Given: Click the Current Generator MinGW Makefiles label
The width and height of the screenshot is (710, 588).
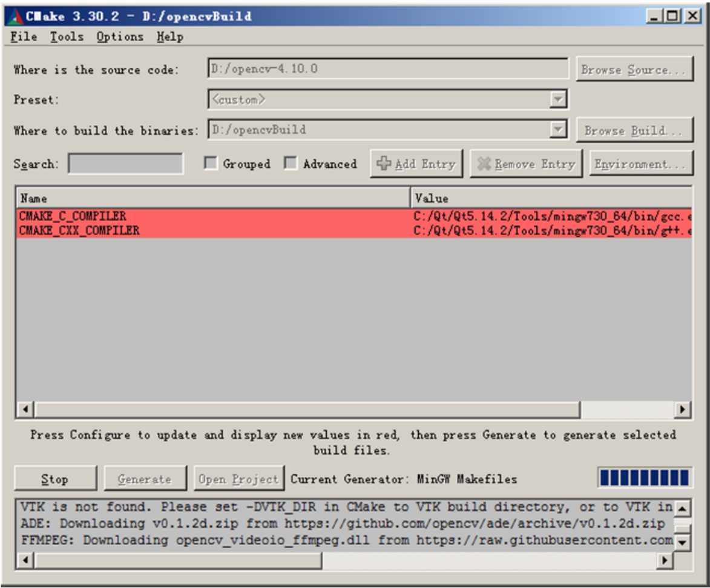Looking at the screenshot, I should point(404,479).
